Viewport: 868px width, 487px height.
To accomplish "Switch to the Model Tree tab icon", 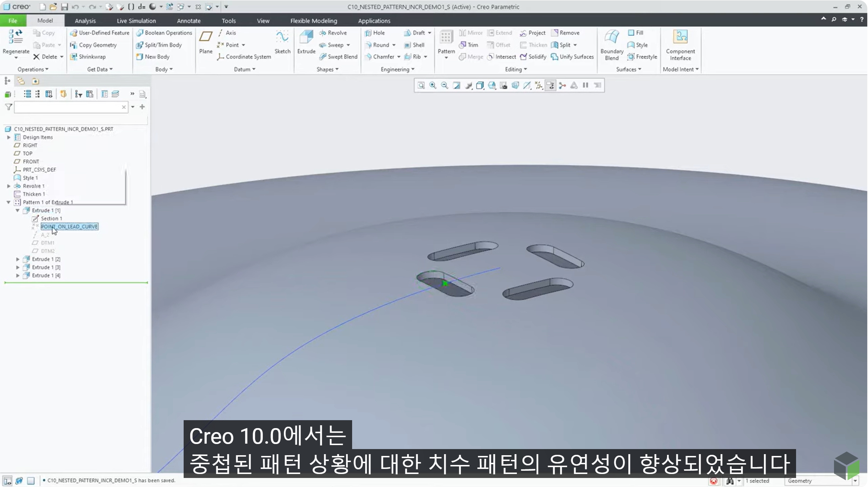I will click(7, 81).
